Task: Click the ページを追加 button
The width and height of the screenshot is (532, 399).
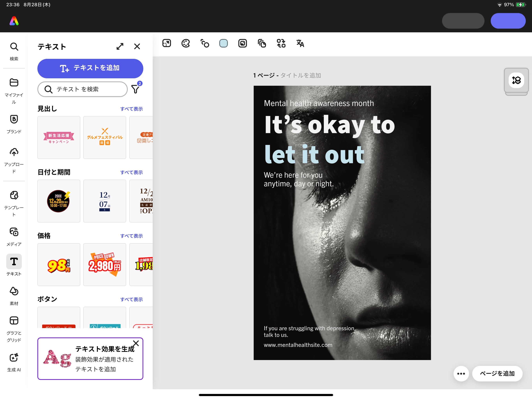Action: point(497,373)
